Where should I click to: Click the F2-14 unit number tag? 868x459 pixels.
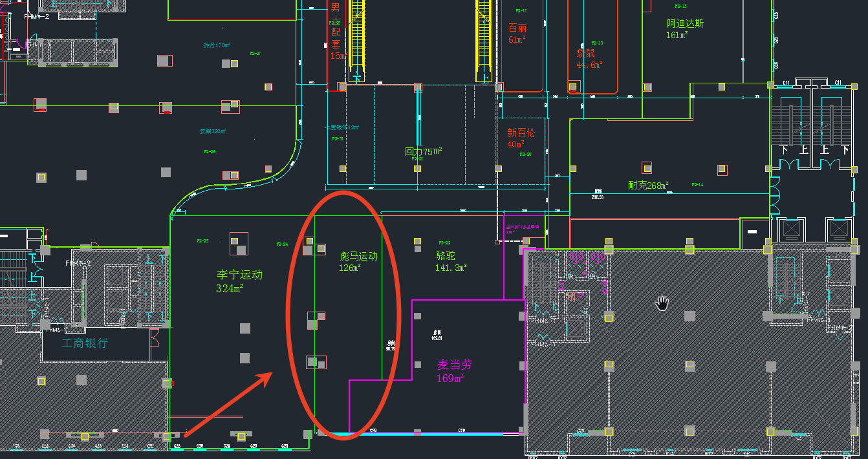[x=697, y=185]
